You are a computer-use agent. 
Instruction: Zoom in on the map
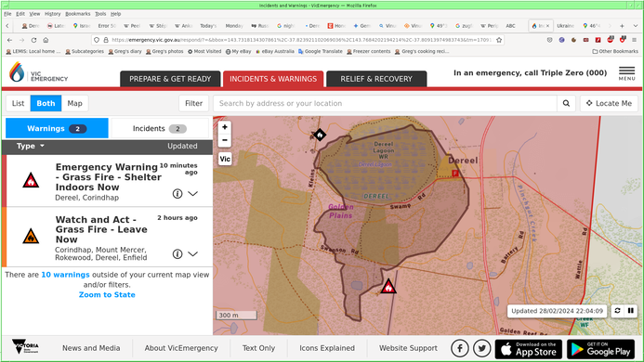pos(225,127)
